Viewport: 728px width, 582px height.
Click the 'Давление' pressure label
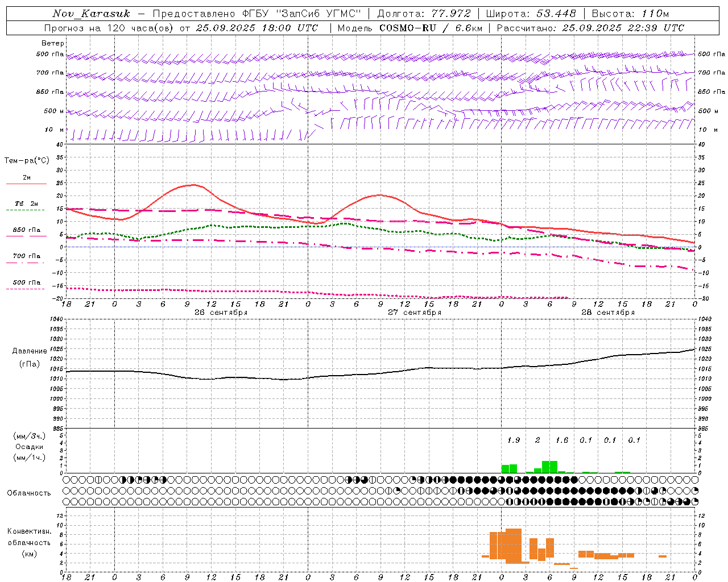(30, 351)
